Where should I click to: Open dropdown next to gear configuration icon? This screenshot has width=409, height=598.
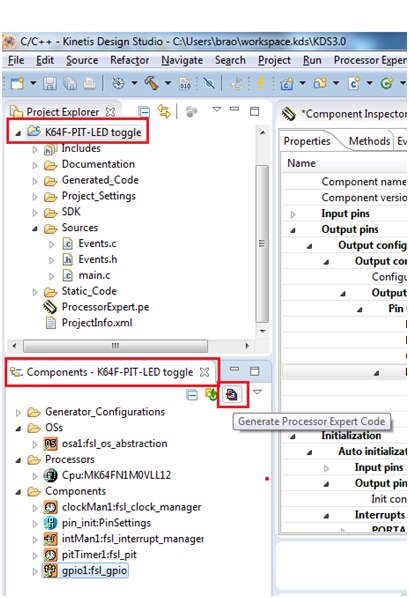tap(134, 83)
